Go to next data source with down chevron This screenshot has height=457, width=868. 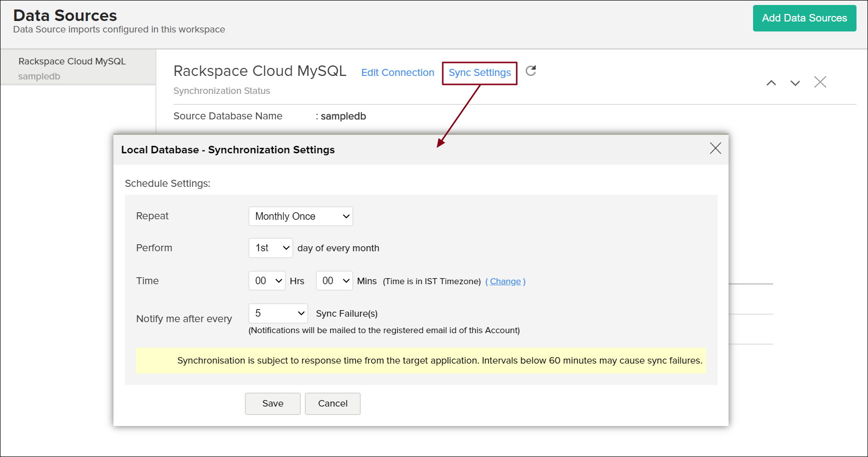coord(795,83)
